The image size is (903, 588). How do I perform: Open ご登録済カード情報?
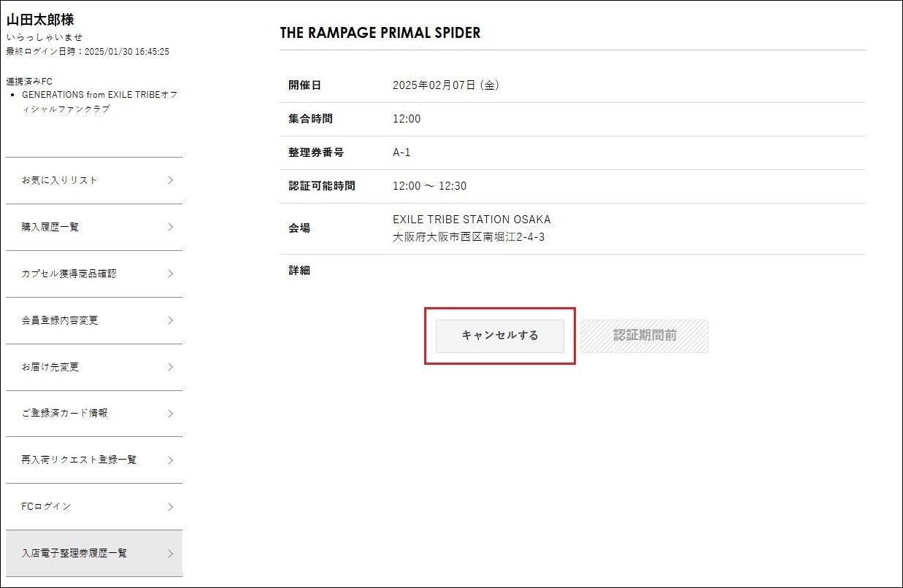94,414
